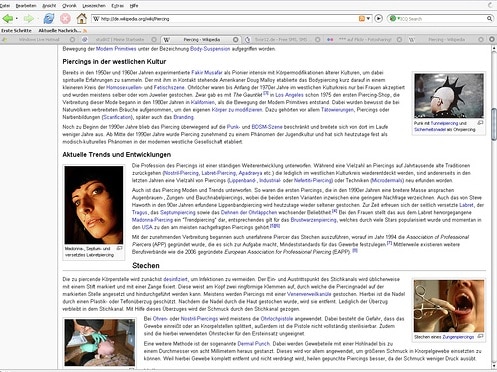The height and width of the screenshot is (372, 497).
Task: Close the studiVZ Meine Startseite tab
Action: 154,39
